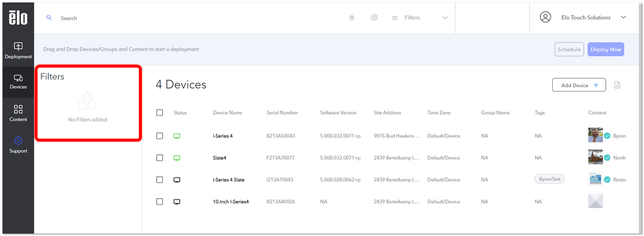The height and width of the screenshot is (236, 644).
Task: Click the checkmark badge on North content
Action: click(x=608, y=158)
